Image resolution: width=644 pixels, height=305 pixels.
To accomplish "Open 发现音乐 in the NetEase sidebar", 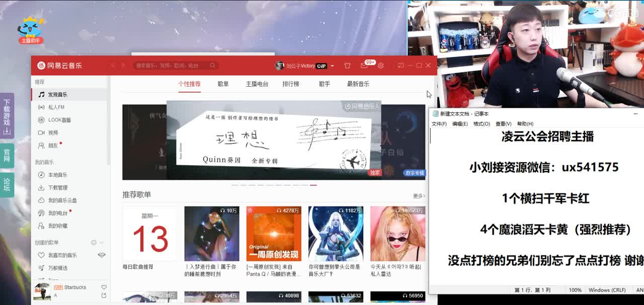I will [x=69, y=95].
